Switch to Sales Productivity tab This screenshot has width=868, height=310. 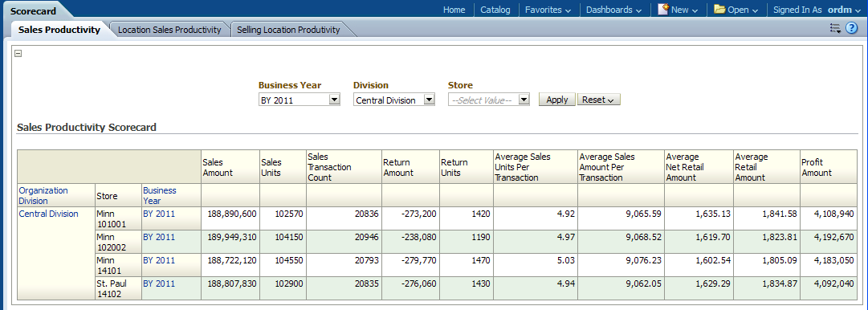[x=59, y=30]
